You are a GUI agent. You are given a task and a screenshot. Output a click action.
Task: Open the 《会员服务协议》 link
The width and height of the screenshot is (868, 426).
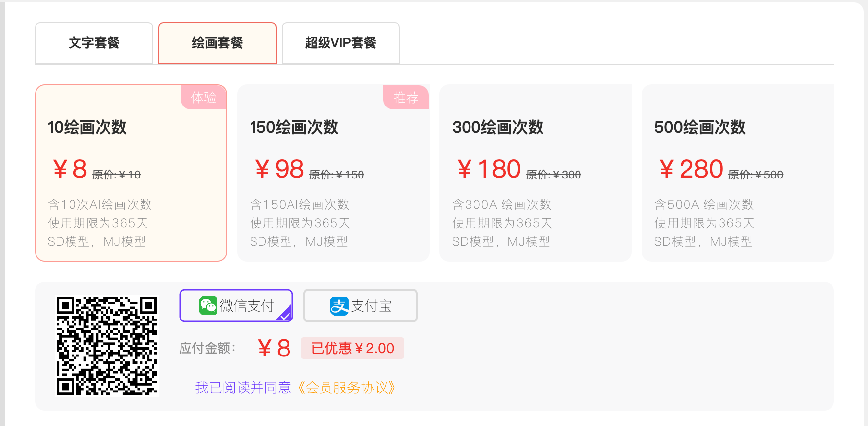346,388
